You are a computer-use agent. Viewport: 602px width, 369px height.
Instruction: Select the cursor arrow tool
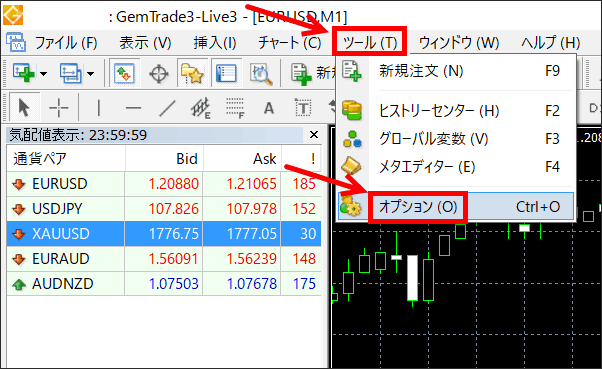pos(24,107)
